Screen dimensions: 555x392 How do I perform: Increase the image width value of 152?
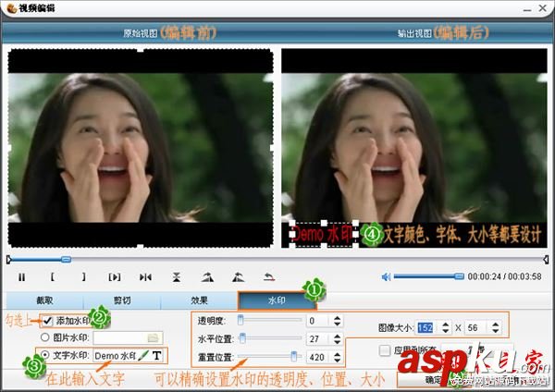(x=446, y=325)
